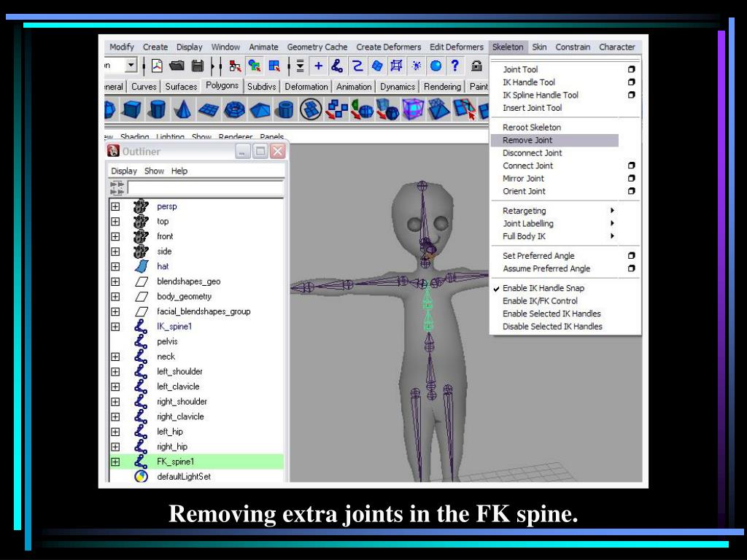Open the Skin menu

pos(539,47)
